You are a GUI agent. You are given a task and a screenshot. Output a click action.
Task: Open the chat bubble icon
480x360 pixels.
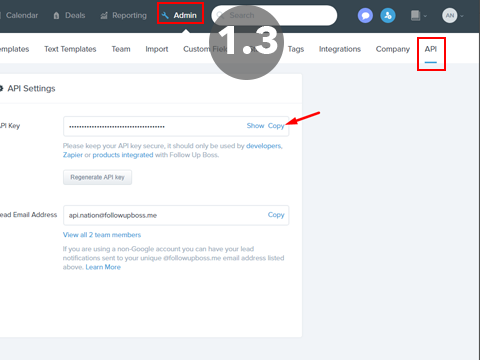365,15
